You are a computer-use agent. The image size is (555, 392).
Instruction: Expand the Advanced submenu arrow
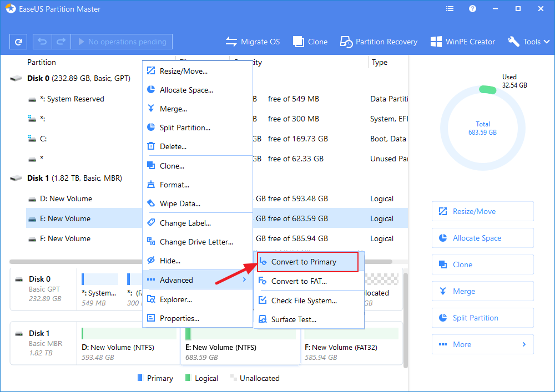point(244,279)
